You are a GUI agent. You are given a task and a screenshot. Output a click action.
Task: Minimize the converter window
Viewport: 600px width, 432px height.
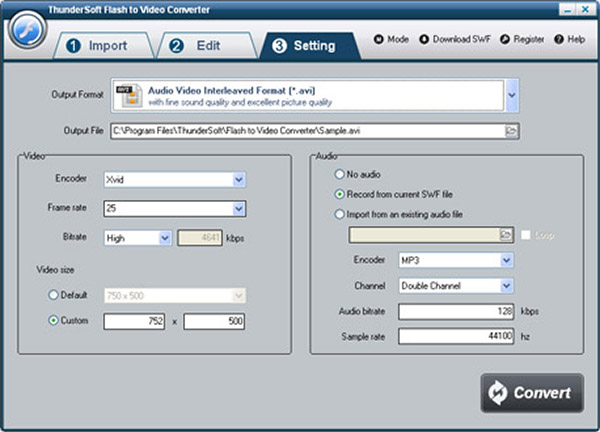pyautogui.click(x=567, y=9)
